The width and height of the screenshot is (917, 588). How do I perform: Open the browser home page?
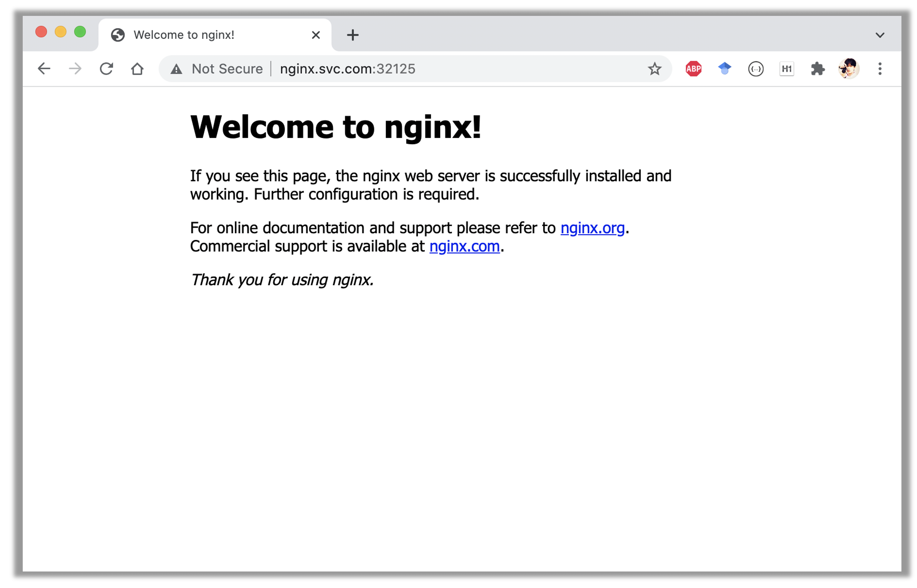(137, 69)
